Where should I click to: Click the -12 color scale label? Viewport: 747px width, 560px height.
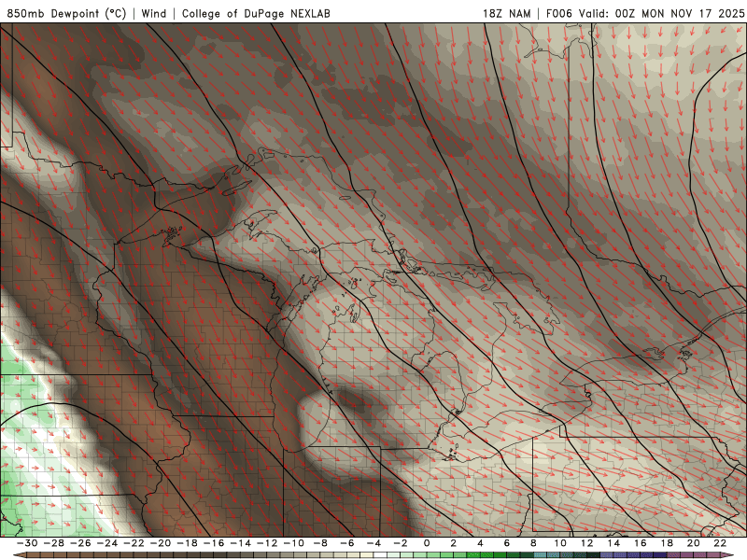pos(267,543)
